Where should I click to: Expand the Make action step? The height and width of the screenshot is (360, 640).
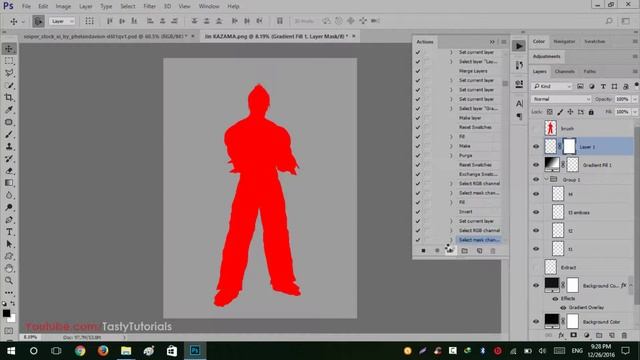[451, 146]
